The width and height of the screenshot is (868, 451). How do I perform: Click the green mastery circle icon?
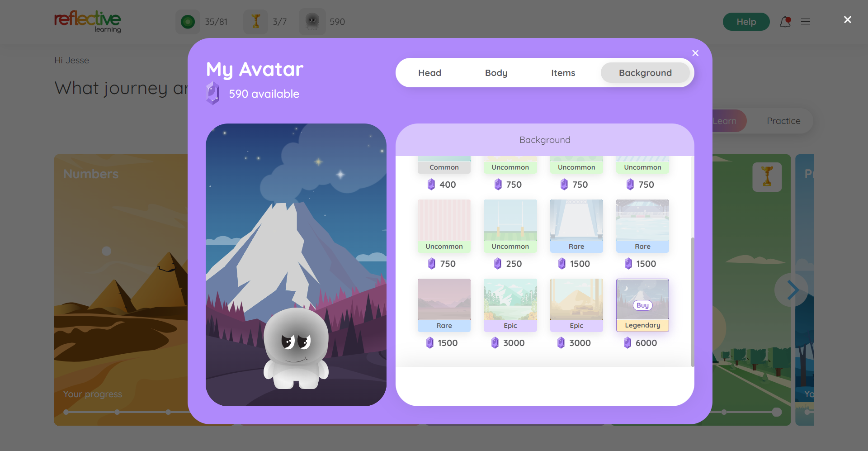(188, 22)
